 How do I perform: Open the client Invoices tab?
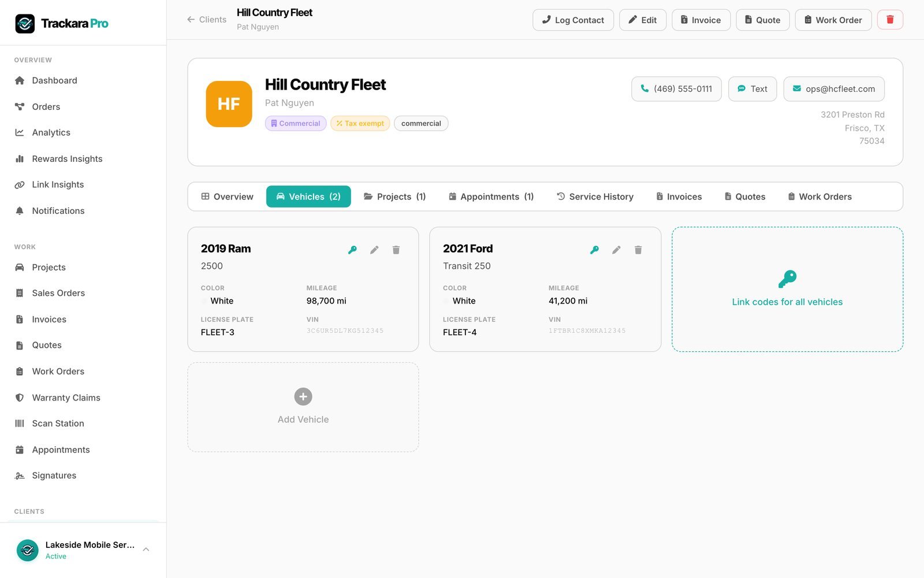pyautogui.click(x=679, y=197)
